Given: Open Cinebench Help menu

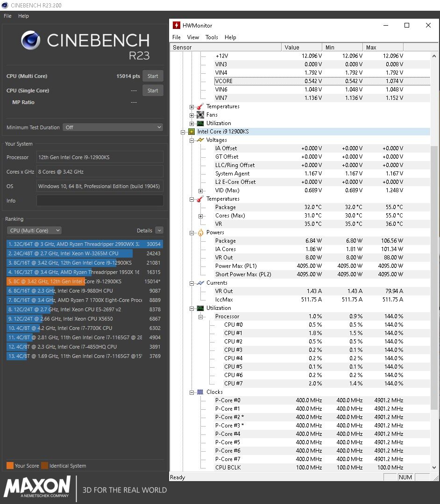Looking at the screenshot, I should (23, 16).
